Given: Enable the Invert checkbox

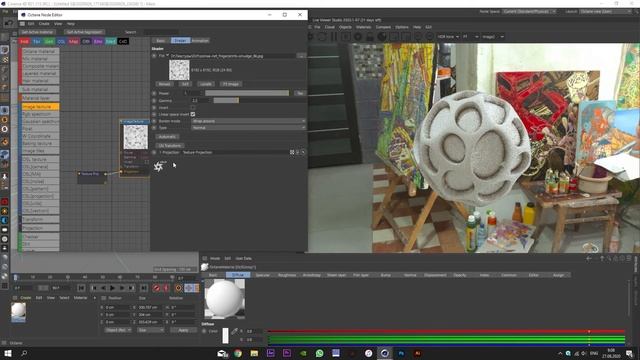Looking at the screenshot, I should [193, 107].
